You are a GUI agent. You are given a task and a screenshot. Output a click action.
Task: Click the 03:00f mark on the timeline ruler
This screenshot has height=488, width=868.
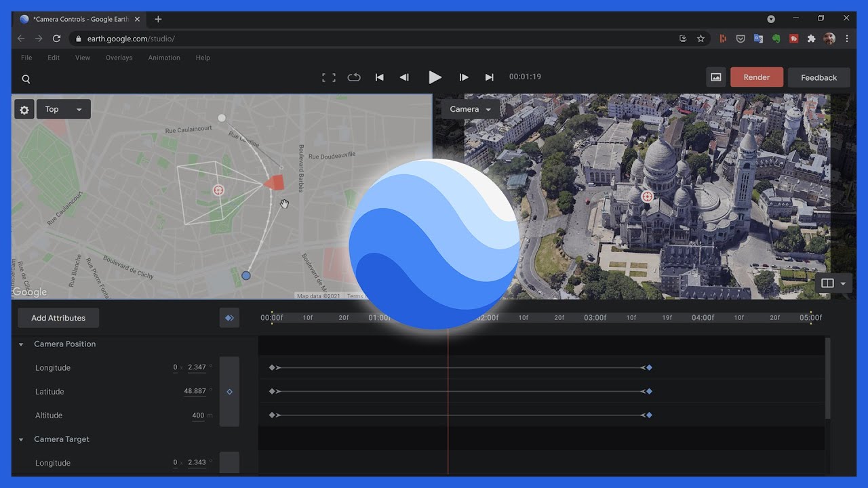pyautogui.click(x=595, y=318)
